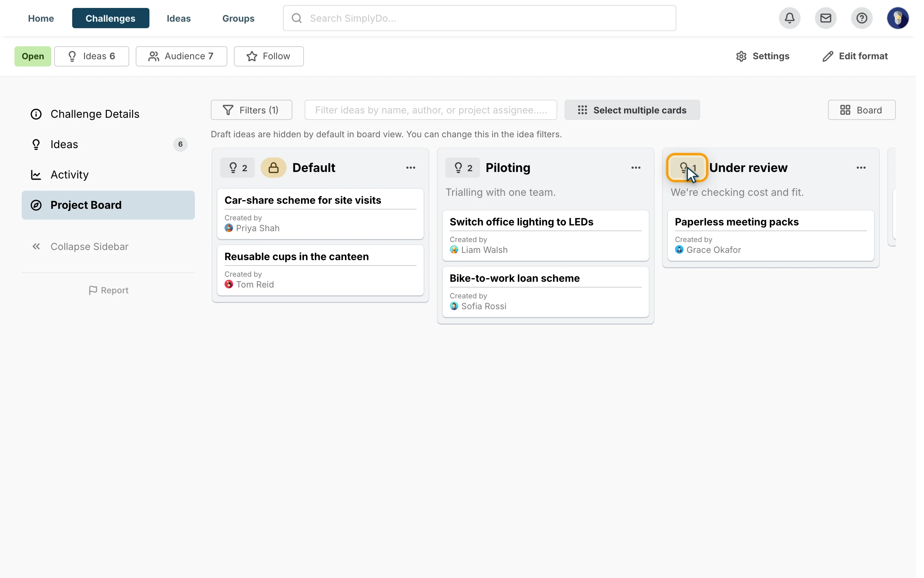The image size is (924, 578).
Task: Click Sofia Rossi's avatar
Action: click(x=454, y=306)
